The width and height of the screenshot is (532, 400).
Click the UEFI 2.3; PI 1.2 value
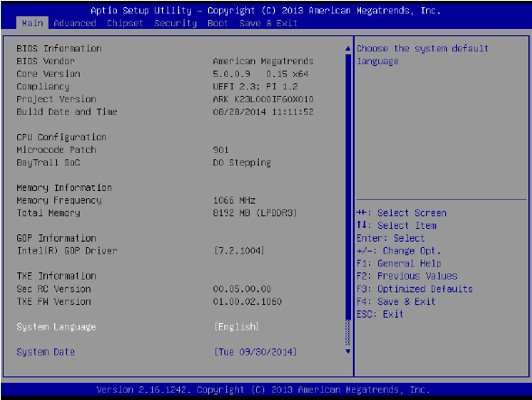pyautogui.click(x=255, y=87)
